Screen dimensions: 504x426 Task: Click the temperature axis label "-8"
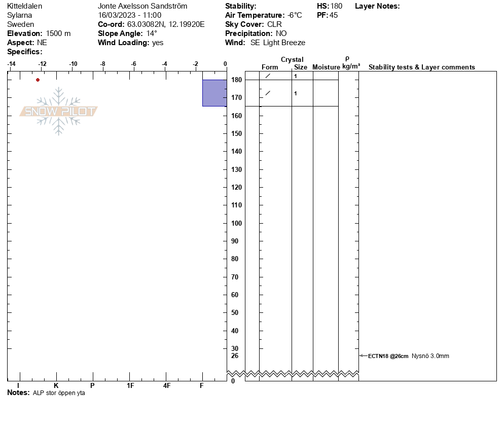coord(102,64)
